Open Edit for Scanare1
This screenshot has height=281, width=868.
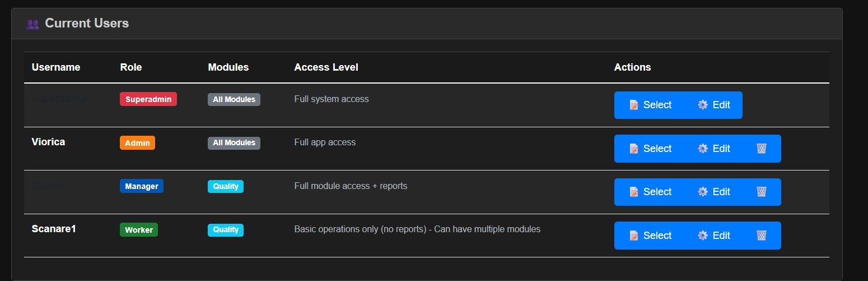coord(714,236)
